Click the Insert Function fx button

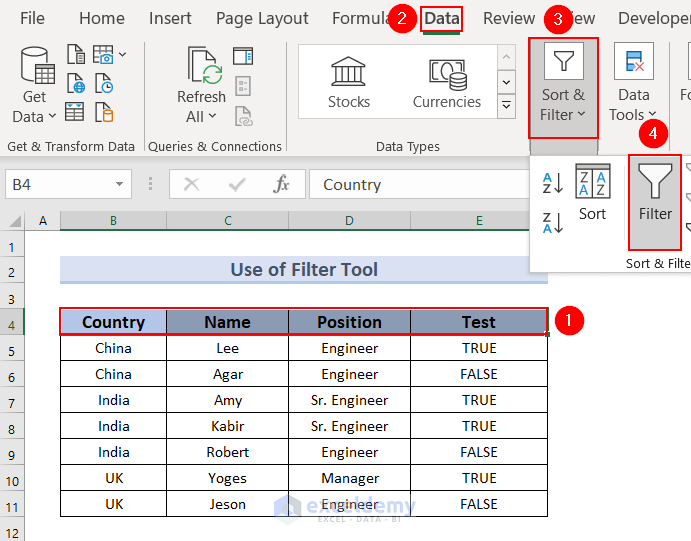click(x=282, y=184)
